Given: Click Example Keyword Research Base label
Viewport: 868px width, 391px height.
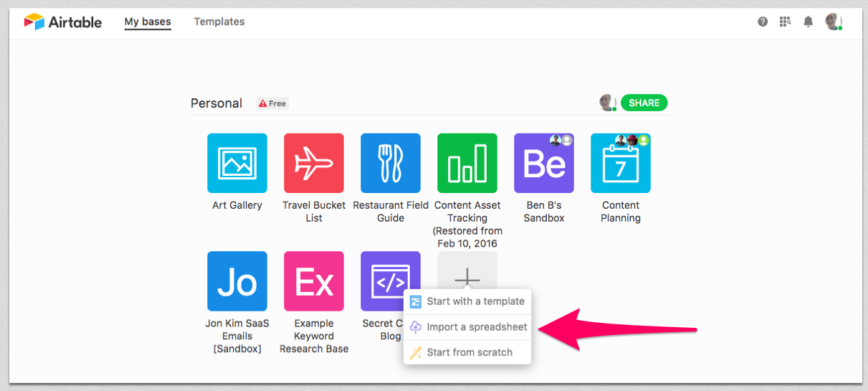Looking at the screenshot, I should (x=314, y=336).
